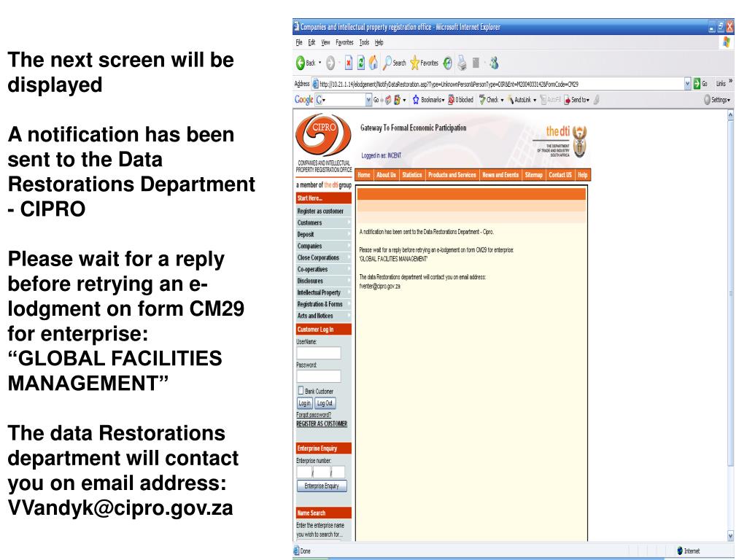The height and width of the screenshot is (560, 747).
Task: Click the dti coat of arms logo
Action: pos(579,141)
